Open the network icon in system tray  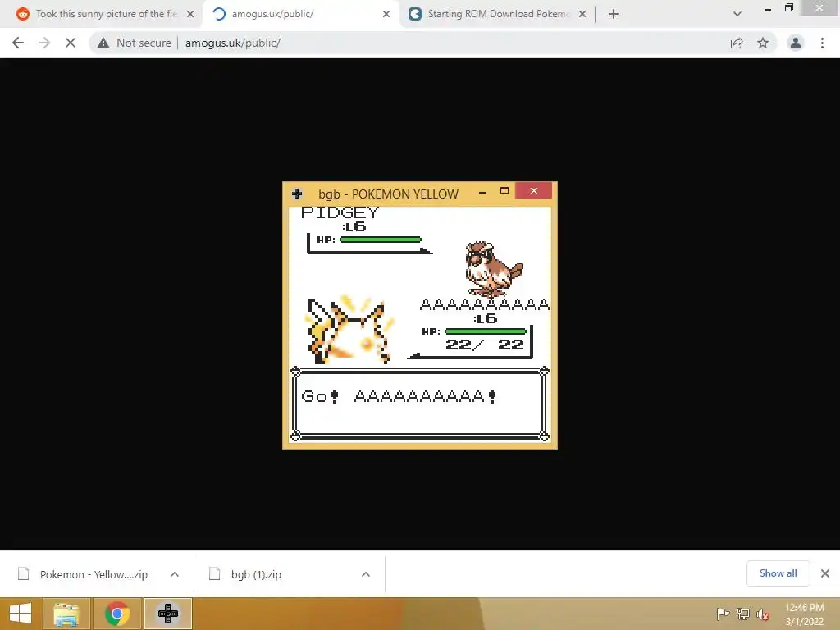click(x=743, y=614)
